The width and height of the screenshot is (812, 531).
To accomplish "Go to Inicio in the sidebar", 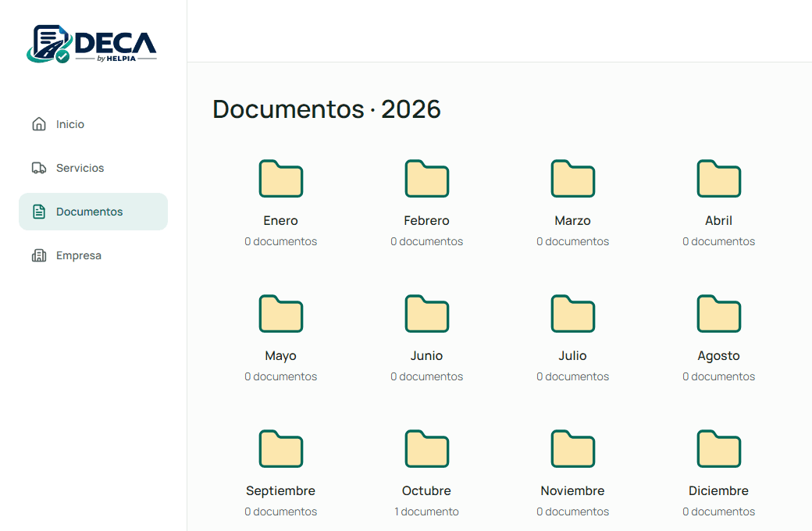I will coord(93,124).
